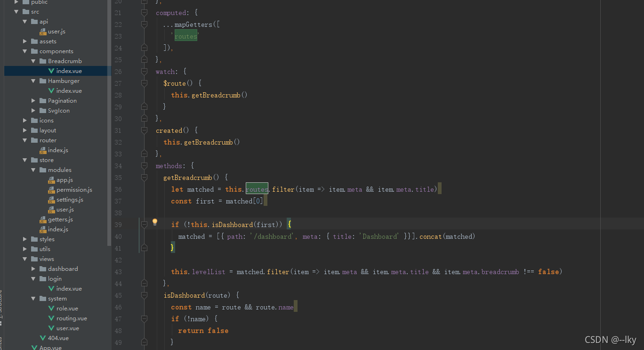Select the dashboard folder label

[x=63, y=269]
